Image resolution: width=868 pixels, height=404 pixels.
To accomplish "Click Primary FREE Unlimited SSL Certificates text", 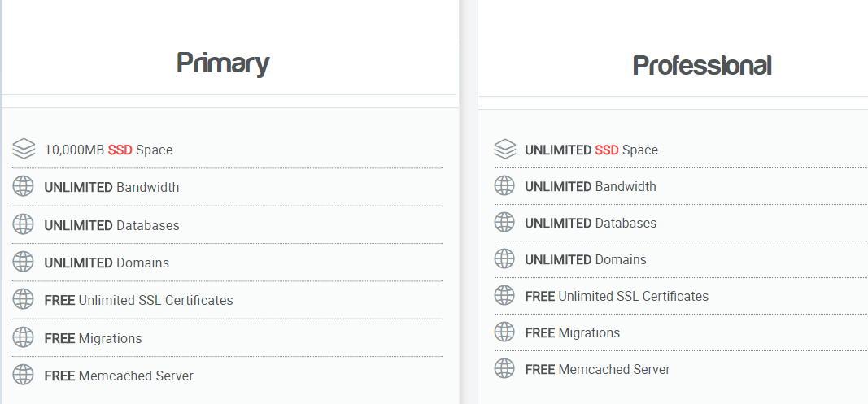I will pos(138,301).
